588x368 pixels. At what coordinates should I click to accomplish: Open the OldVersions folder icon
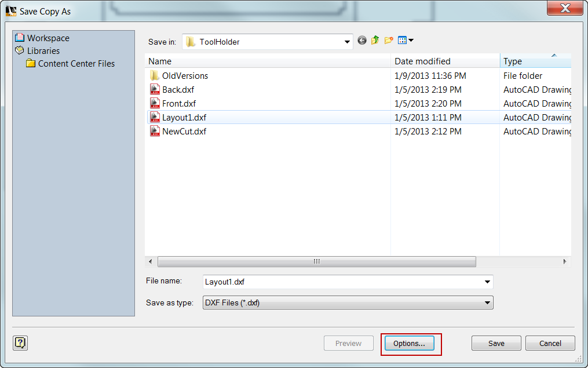[x=155, y=75]
